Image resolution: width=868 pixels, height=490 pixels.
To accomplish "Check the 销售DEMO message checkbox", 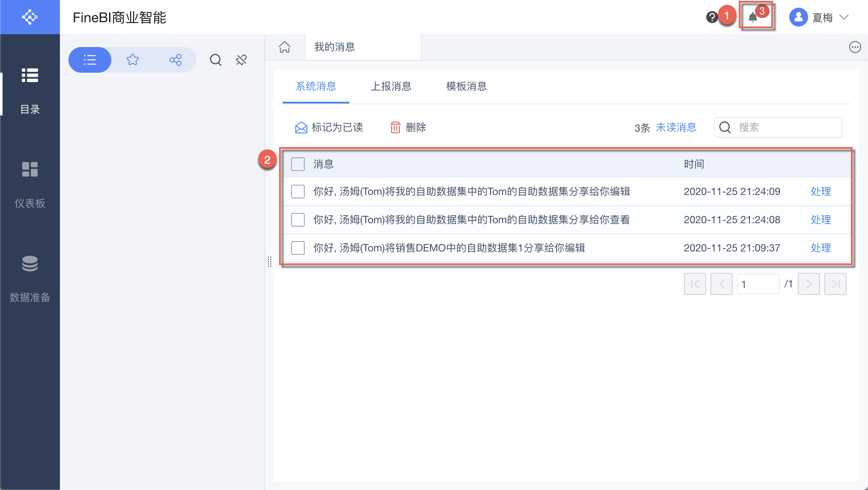I will click(298, 248).
